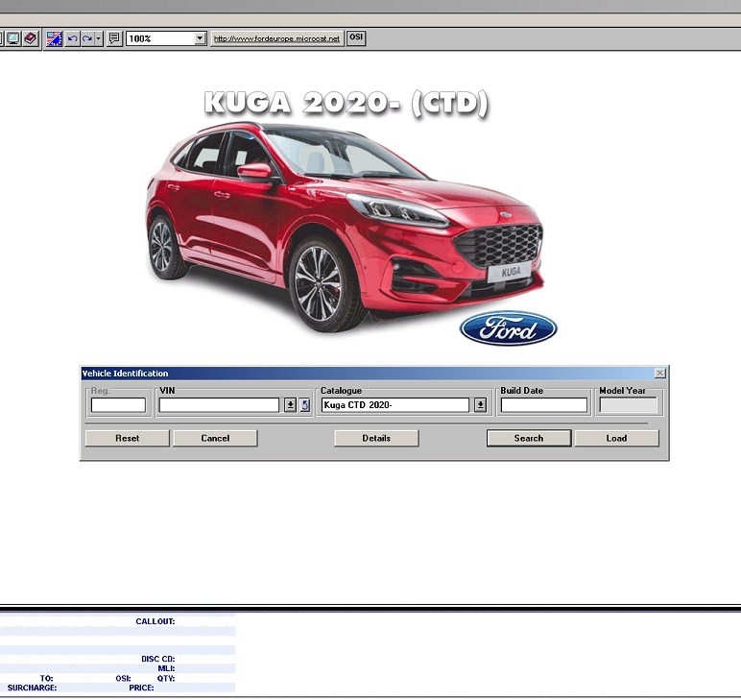Expand the redo history dropdown arrow
Screen dimensions: 741x700
tap(98, 38)
